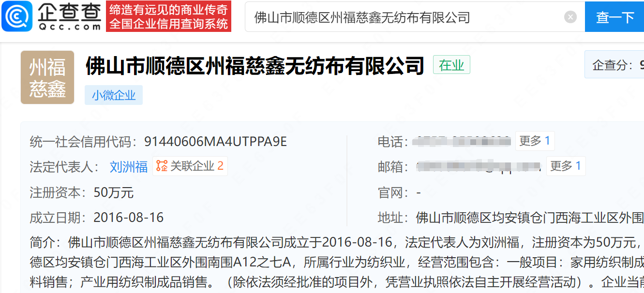This screenshot has height=293, width=644.
Task: Clear the search box with the X icon
Action: pos(570,17)
